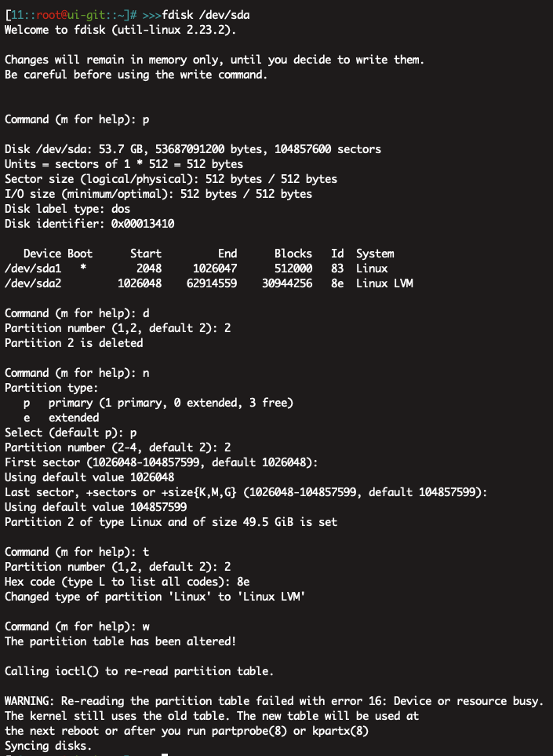Image resolution: width=553 pixels, height=756 pixels.
Task: Click the Disk identifier 0x00013410 value
Action: 143,223
